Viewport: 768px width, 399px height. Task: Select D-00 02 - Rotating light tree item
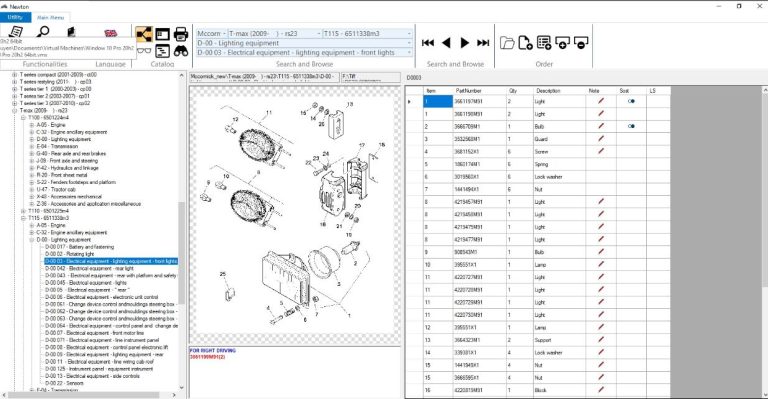coord(70,254)
